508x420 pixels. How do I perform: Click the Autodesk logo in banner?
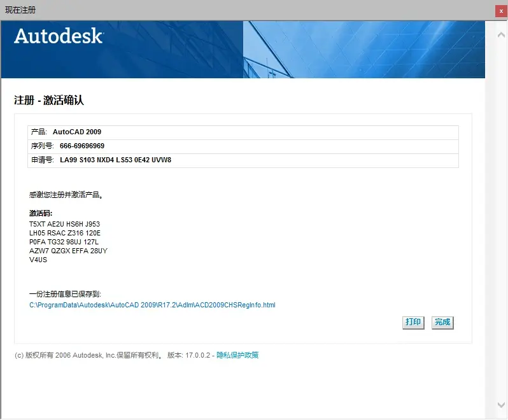(59, 36)
